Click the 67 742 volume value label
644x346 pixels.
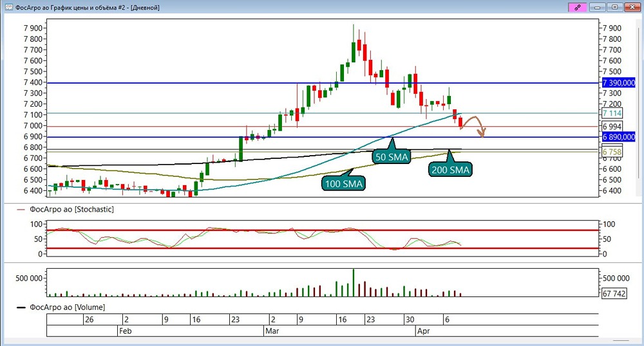point(614,293)
